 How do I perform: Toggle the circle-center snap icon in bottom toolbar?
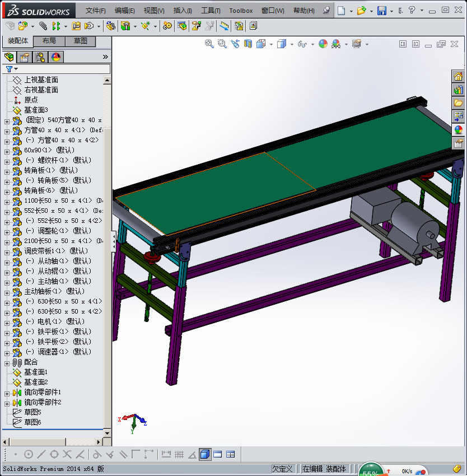tap(29, 454)
